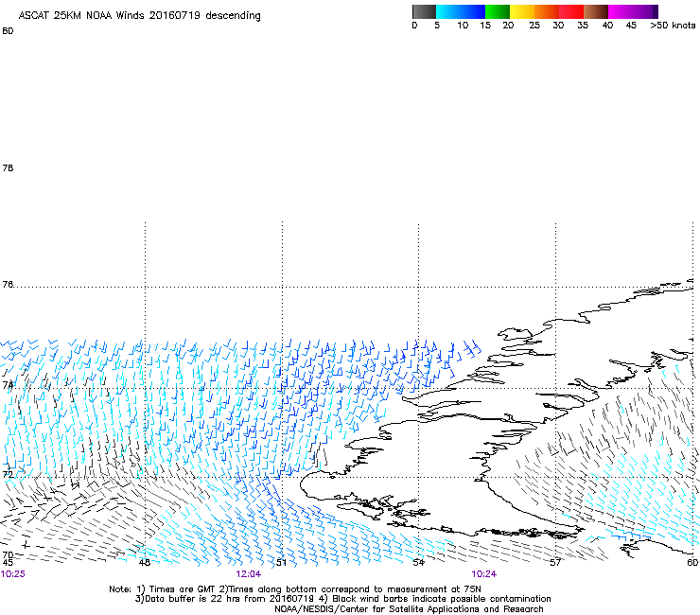Click the yellow 20-25 knots legend segment

pos(522,11)
